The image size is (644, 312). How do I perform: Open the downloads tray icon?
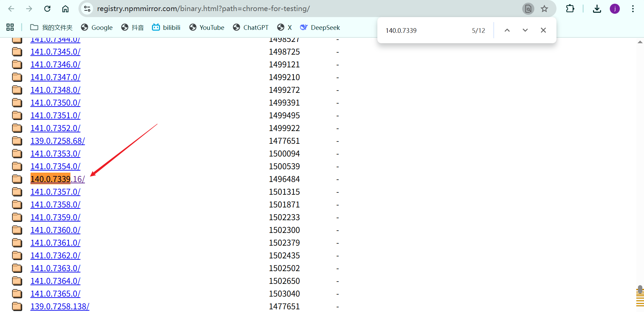(597, 9)
